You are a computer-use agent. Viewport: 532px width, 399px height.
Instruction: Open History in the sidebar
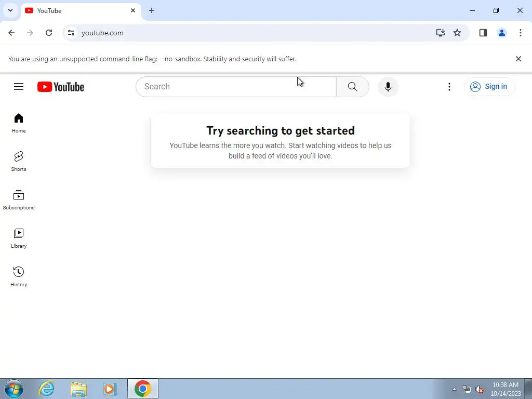pyautogui.click(x=19, y=276)
